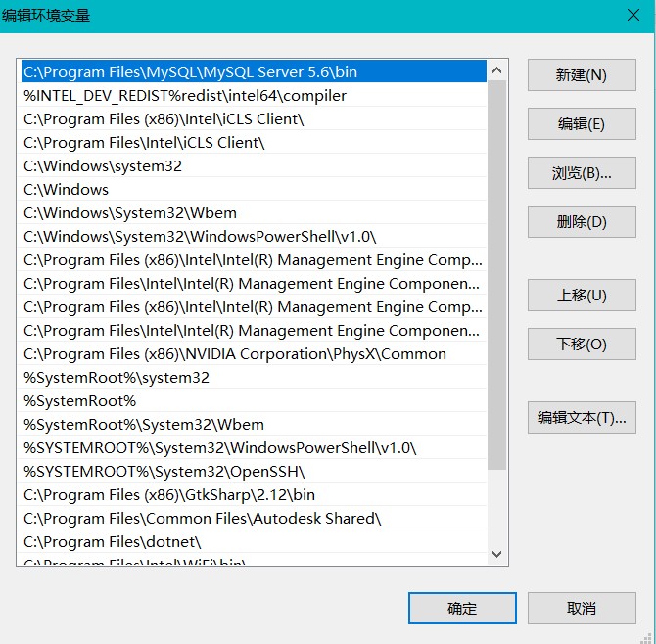The image size is (656, 644).
Task: Select the C:\Program Files\dotnet\ entry
Action: [x=254, y=542]
